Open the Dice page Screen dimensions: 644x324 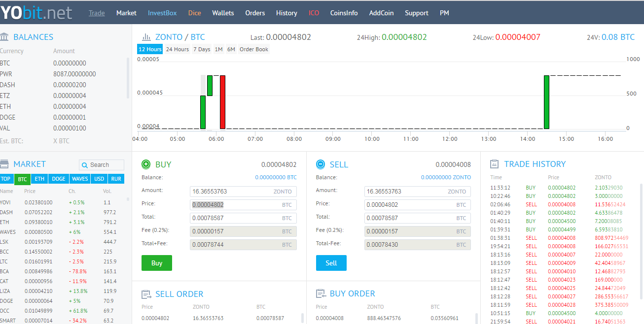195,13
